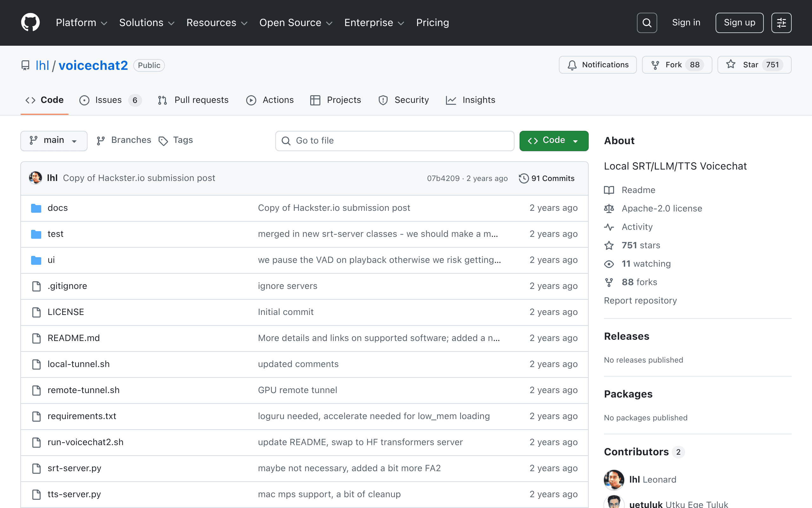The width and height of the screenshot is (812, 508).
Task: Open commit hash 07b4209
Action: point(443,178)
